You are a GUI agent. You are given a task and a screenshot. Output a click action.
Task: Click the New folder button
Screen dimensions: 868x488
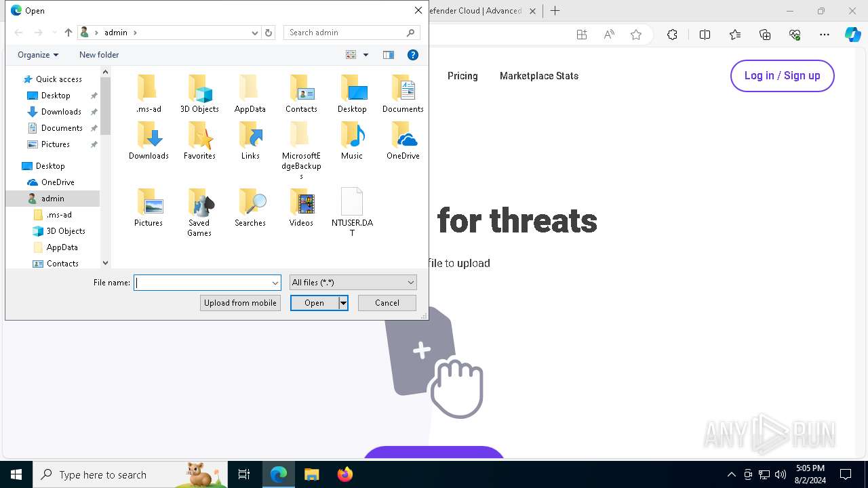tap(99, 55)
